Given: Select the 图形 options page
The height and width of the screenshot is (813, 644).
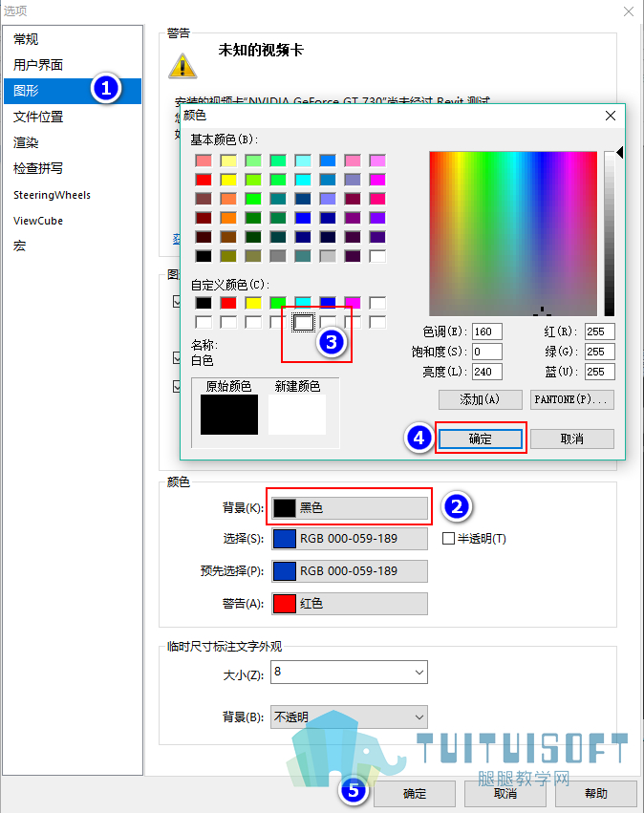Looking at the screenshot, I should tap(73, 91).
